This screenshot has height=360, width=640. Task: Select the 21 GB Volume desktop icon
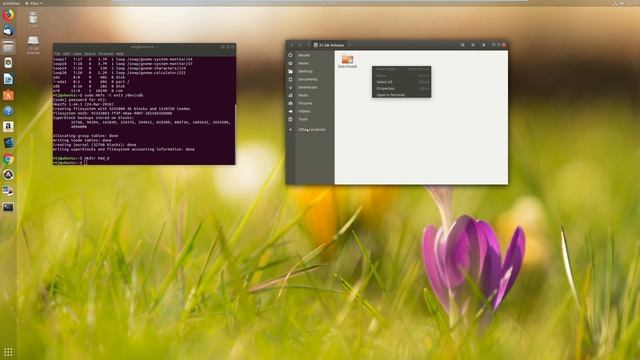33,44
